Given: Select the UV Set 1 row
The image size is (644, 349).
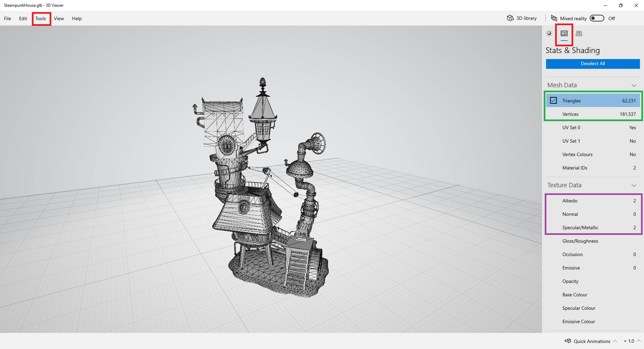Looking at the screenshot, I should pyautogui.click(x=593, y=141).
